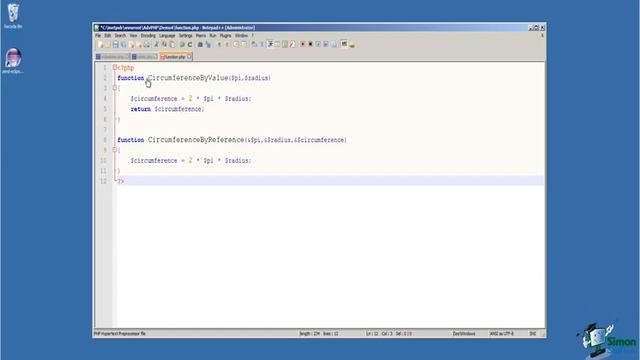
Task: Redo the edit via toolbar
Action: click(x=190, y=44)
